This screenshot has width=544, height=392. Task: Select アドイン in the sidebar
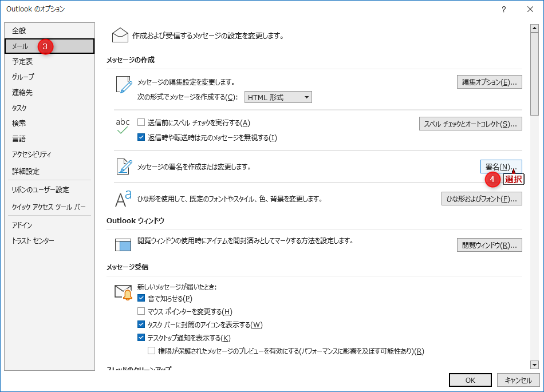click(49, 225)
